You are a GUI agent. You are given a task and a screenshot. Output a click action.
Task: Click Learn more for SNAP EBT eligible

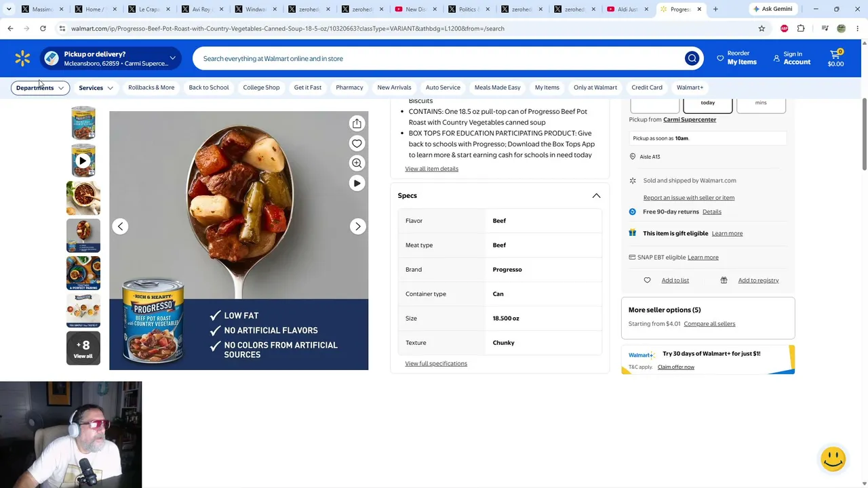pyautogui.click(x=703, y=258)
